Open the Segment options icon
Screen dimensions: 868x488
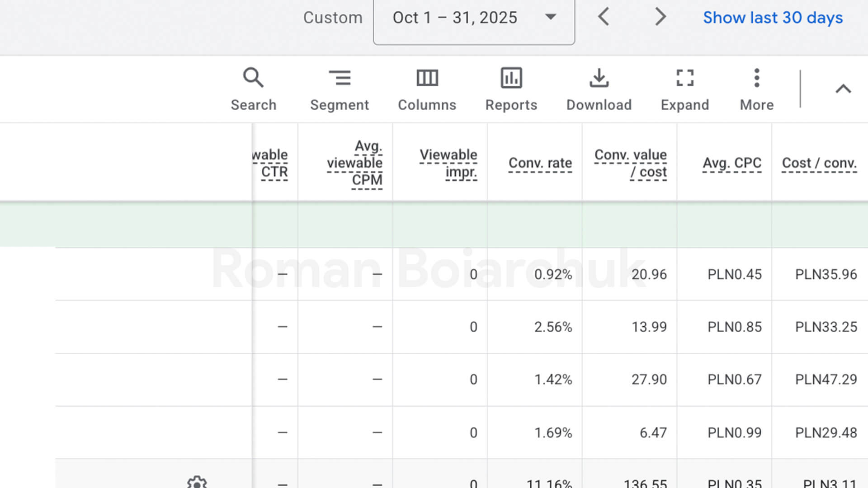[340, 78]
